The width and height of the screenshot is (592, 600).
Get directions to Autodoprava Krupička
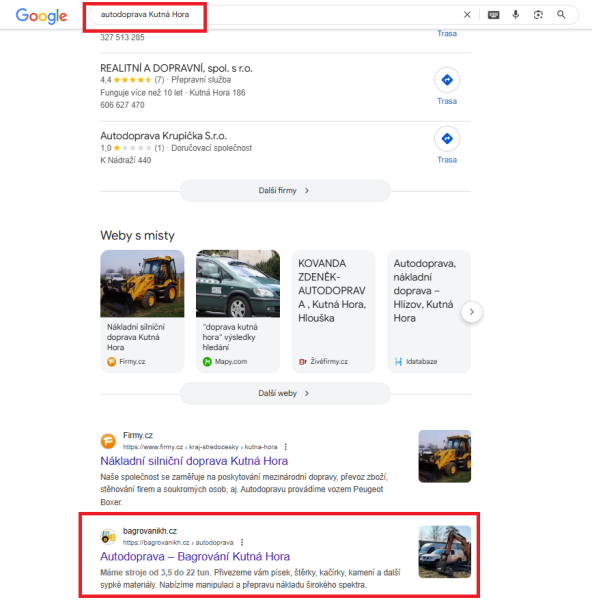point(447,145)
